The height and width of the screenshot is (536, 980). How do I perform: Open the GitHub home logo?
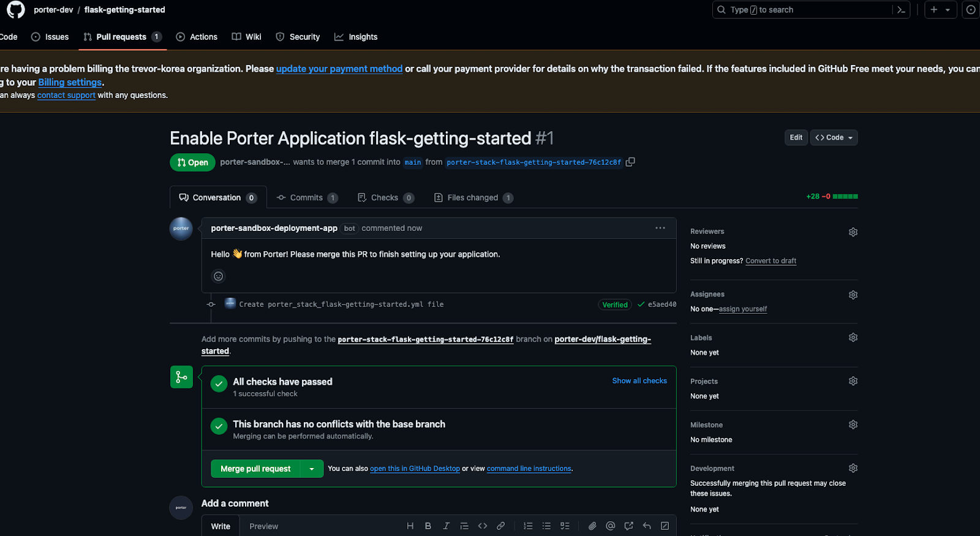point(16,10)
